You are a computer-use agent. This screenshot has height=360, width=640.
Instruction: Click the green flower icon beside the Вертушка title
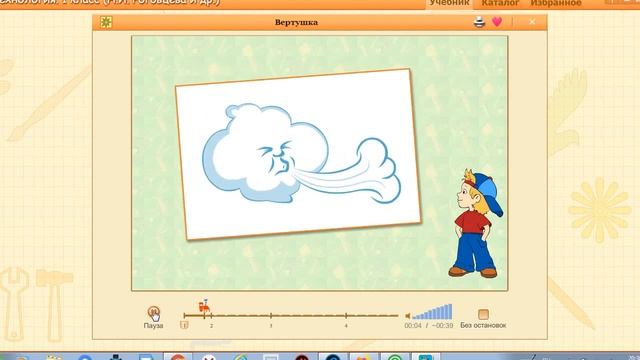pos(106,22)
